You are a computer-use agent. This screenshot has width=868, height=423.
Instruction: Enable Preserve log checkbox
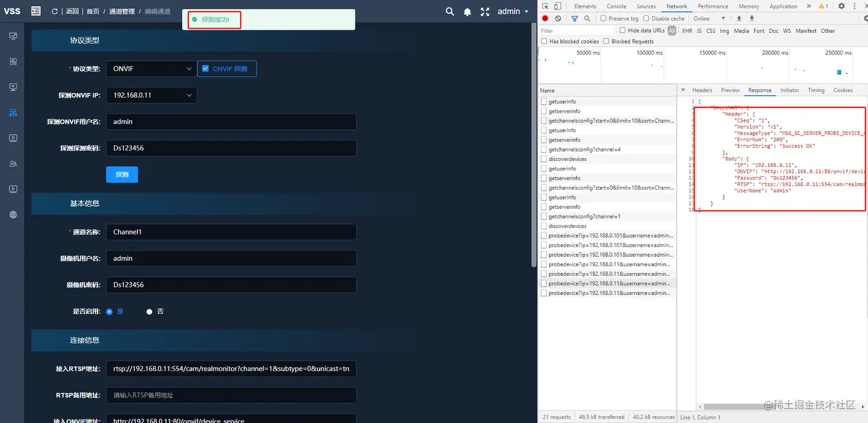point(603,18)
